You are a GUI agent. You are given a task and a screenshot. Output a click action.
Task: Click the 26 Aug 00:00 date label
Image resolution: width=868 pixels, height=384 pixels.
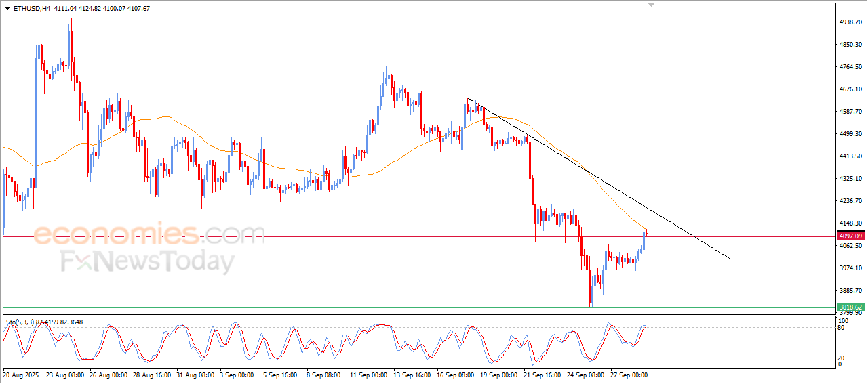(108, 374)
